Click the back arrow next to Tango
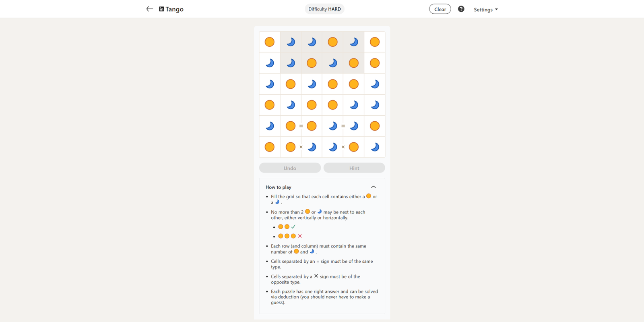644x322 pixels. (149, 9)
